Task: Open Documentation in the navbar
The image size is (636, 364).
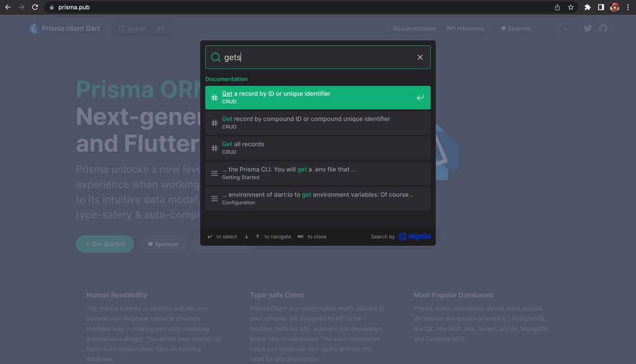Action: click(414, 29)
